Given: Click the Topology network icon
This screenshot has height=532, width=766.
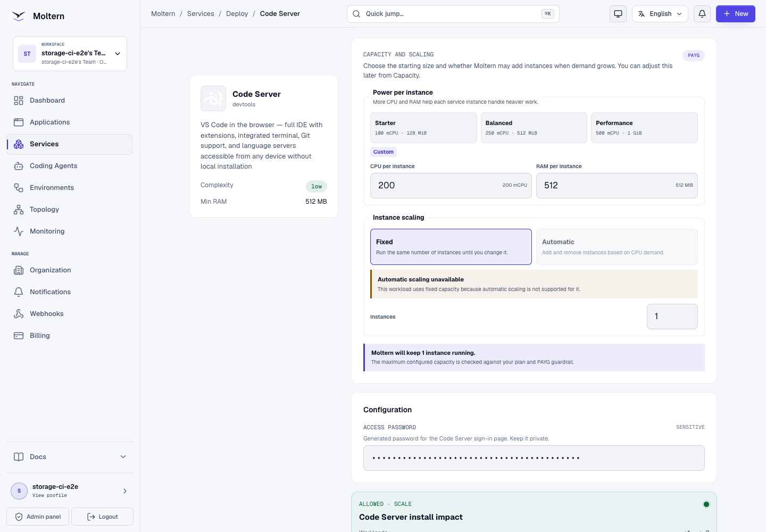Looking at the screenshot, I should tap(19, 210).
